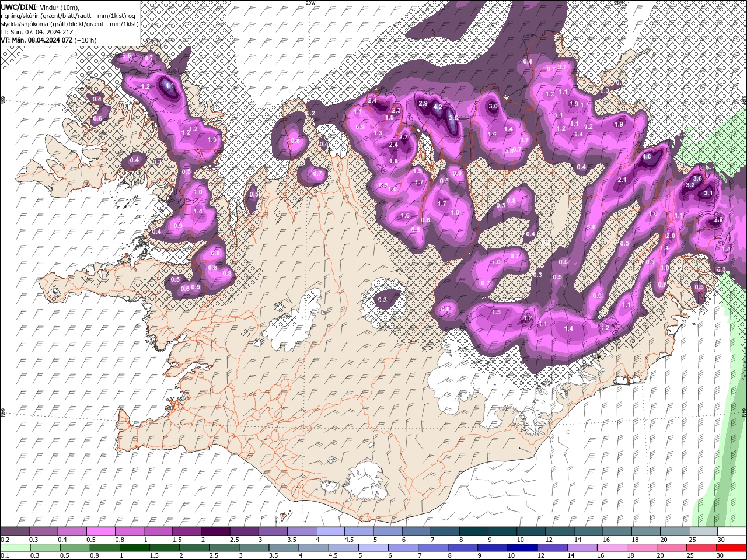Click the 3.8 value on the map

(452, 118)
